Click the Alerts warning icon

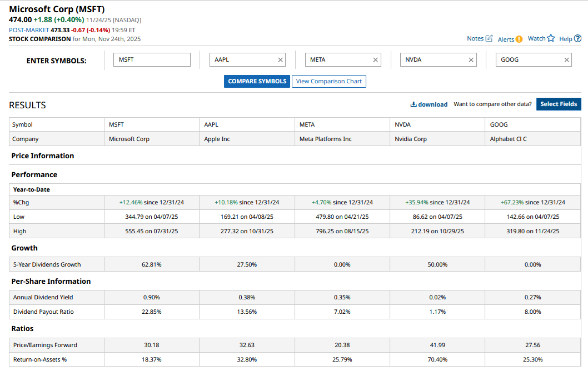(519, 39)
